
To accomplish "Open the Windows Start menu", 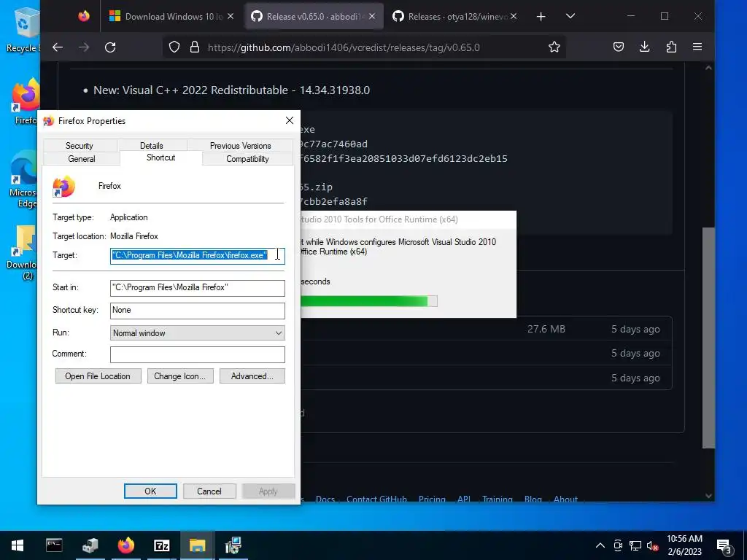I will (x=18, y=545).
